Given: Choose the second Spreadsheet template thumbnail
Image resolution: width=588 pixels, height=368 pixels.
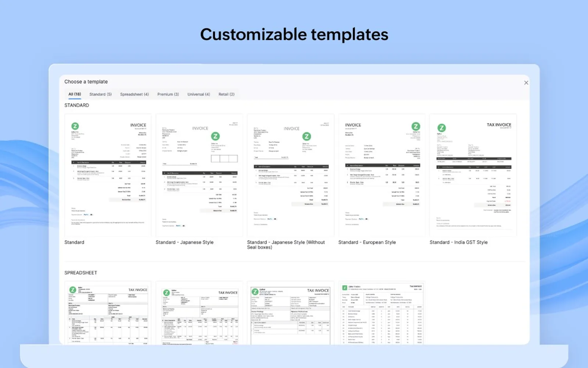Looking at the screenshot, I should (x=199, y=313).
